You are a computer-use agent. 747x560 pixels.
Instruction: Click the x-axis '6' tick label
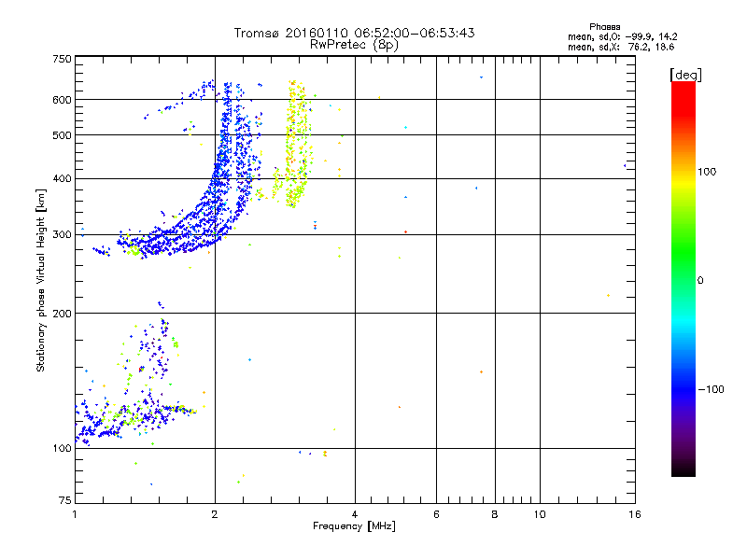(x=436, y=514)
